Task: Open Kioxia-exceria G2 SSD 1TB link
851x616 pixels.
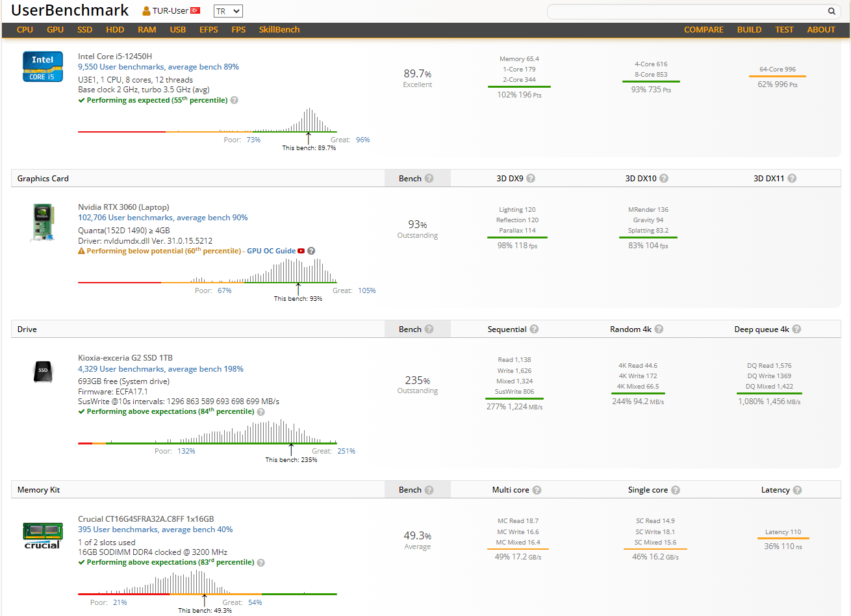Action: (x=125, y=358)
